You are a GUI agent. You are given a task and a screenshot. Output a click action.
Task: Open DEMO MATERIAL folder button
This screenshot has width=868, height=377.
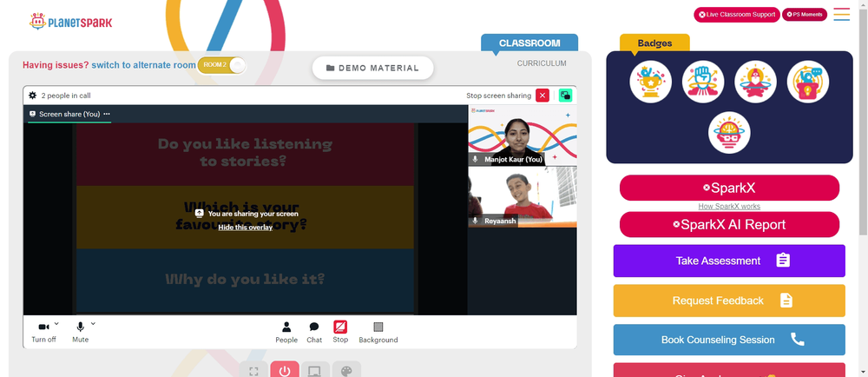(372, 68)
